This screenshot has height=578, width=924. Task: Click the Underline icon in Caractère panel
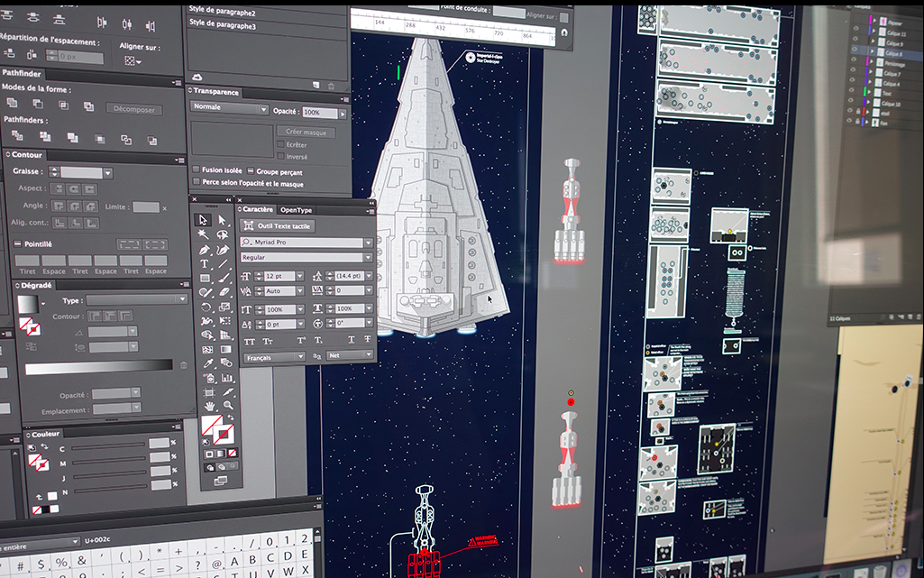352,339
